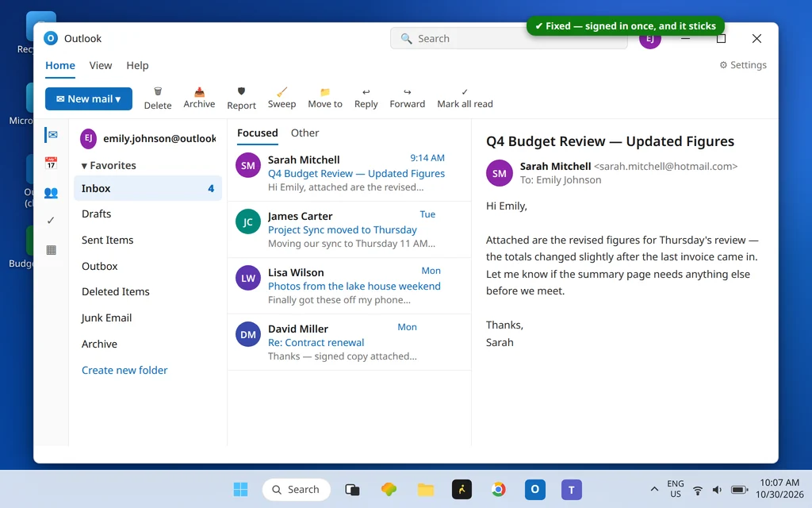Click the EJ avatar beside account name

pos(89,138)
